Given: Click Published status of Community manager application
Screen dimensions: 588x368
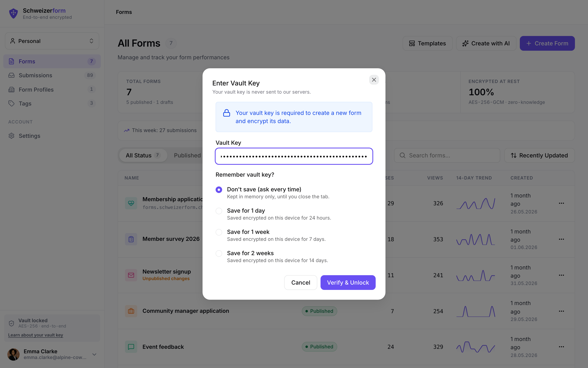Looking at the screenshot, I should [x=319, y=311].
